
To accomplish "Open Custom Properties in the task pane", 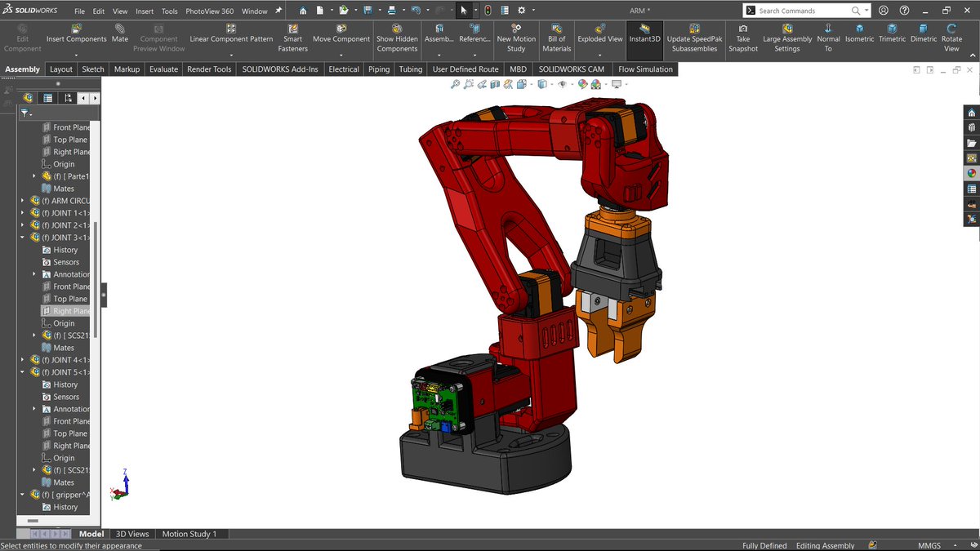I will (x=971, y=189).
